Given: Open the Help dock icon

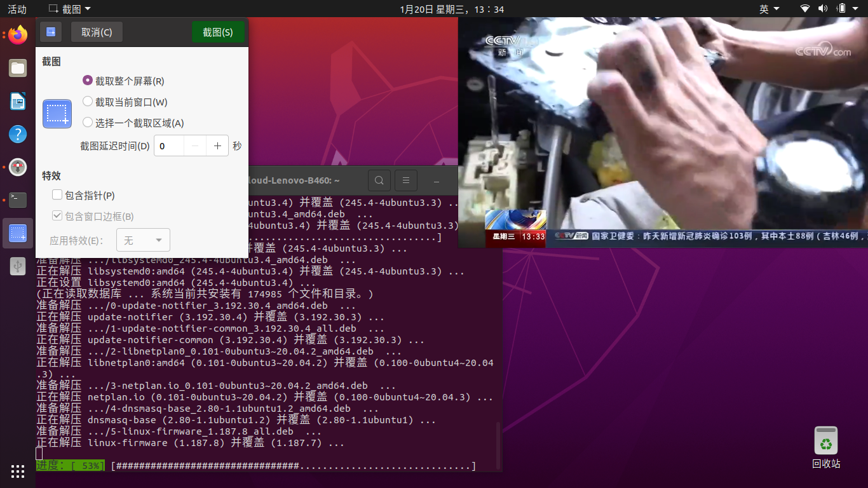Looking at the screenshot, I should [18, 134].
